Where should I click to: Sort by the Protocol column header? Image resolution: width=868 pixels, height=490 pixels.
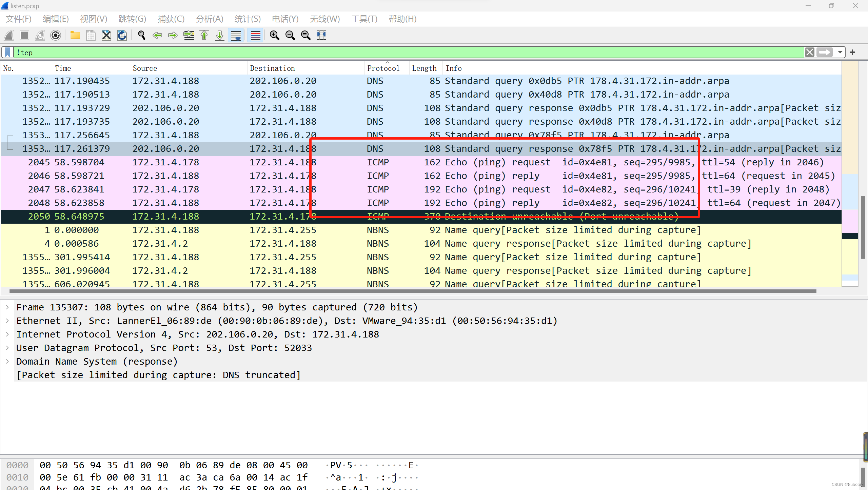tap(387, 68)
